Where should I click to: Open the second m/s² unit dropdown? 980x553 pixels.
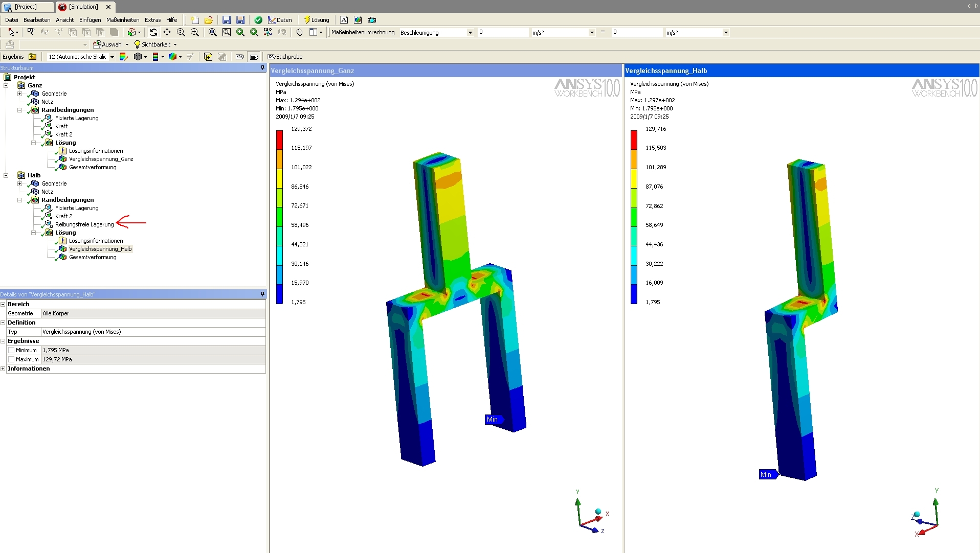tap(726, 32)
